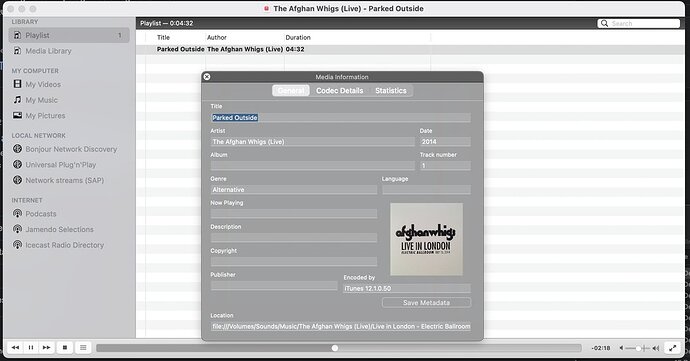Click the next track forward button
The height and width of the screenshot is (361, 690).
[x=46, y=348]
